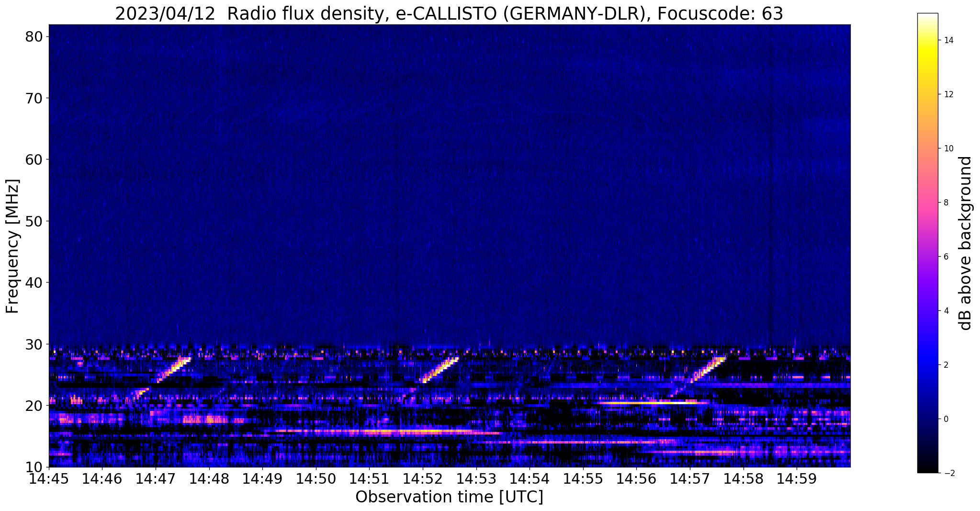Click the 14:55 time tick label
The height and width of the screenshot is (511, 980).
click(583, 479)
